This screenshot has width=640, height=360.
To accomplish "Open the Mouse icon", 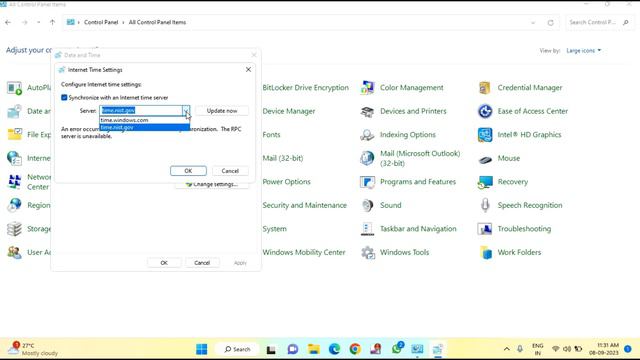I will coord(485,158).
